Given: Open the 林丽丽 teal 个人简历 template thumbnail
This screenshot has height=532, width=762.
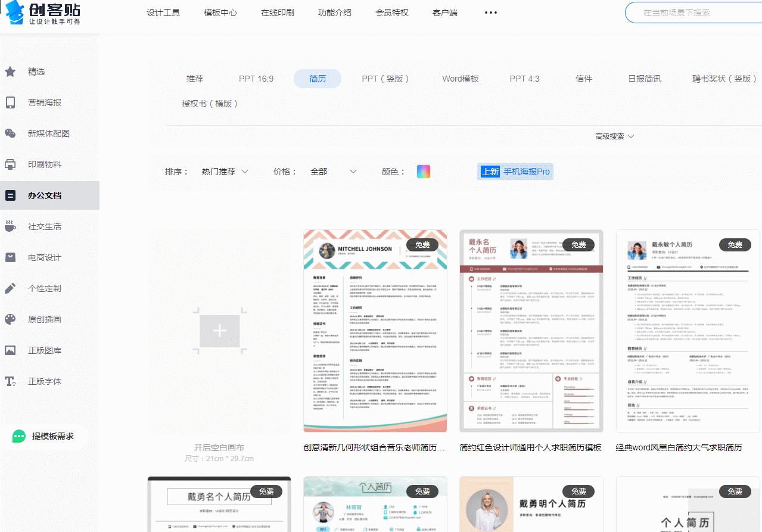Looking at the screenshot, I should [375, 504].
